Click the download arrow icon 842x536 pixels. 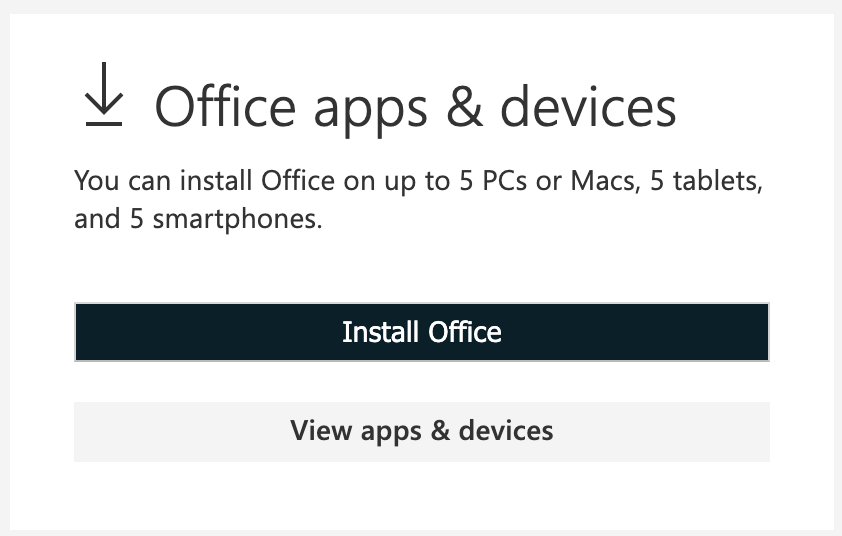click(x=104, y=95)
